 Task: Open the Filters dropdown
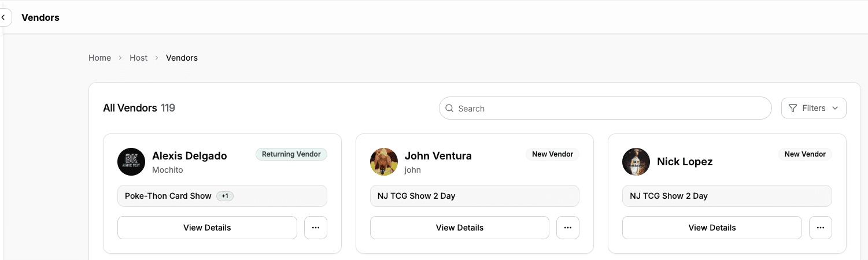coord(814,108)
